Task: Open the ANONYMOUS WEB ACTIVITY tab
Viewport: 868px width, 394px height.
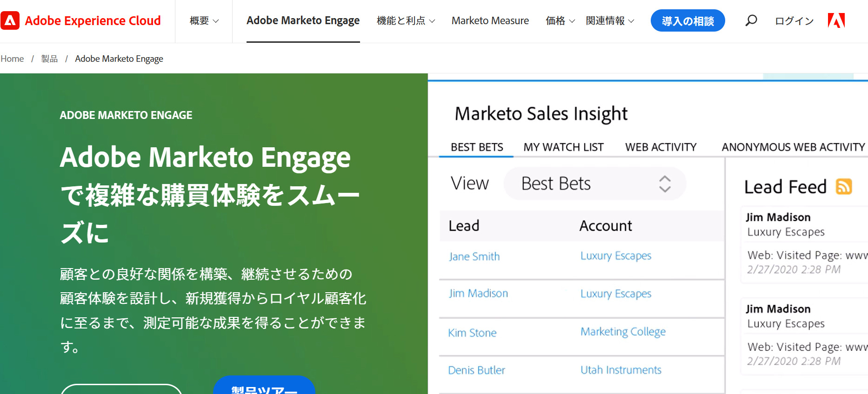Action: [792, 147]
